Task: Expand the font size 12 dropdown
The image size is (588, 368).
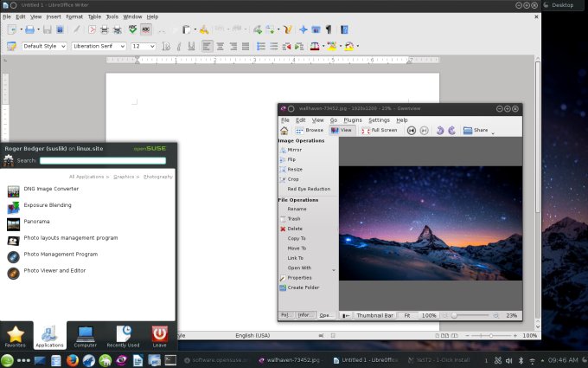Action: point(152,46)
